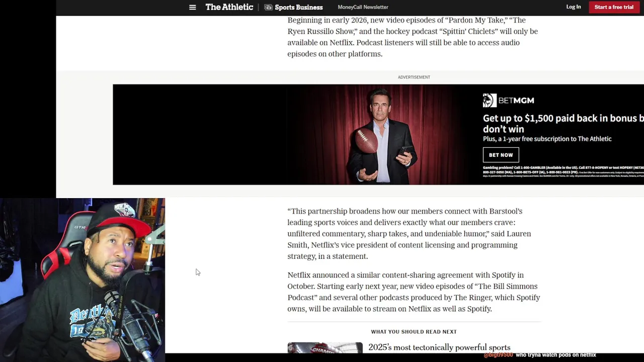The image size is (644, 362).
Task: Click the ADVERTISEMENT label text
Action: pos(414,77)
